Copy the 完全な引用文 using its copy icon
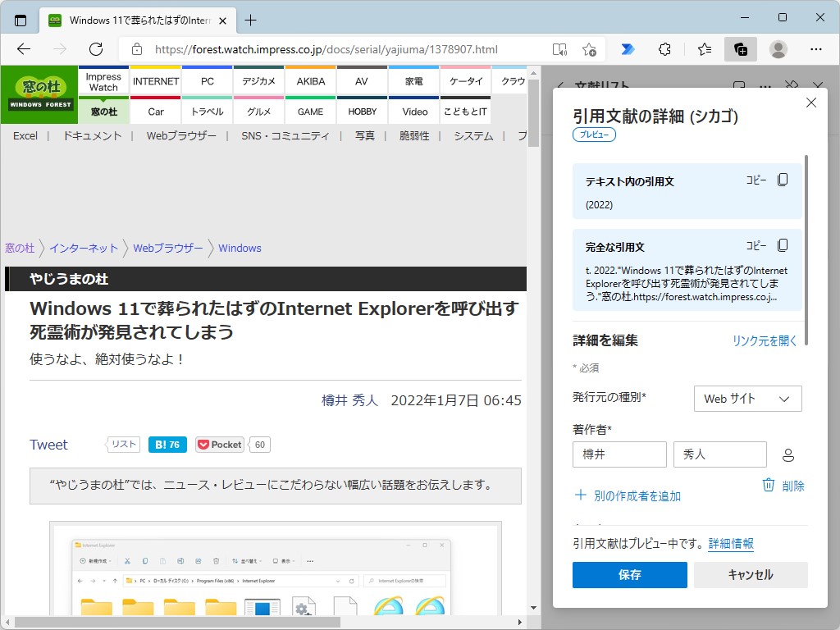 point(783,244)
